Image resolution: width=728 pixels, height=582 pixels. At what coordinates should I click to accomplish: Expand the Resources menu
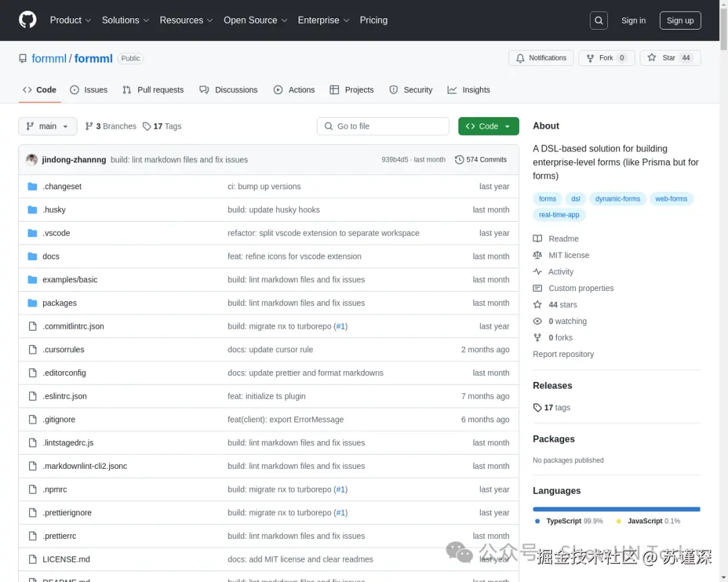186,20
